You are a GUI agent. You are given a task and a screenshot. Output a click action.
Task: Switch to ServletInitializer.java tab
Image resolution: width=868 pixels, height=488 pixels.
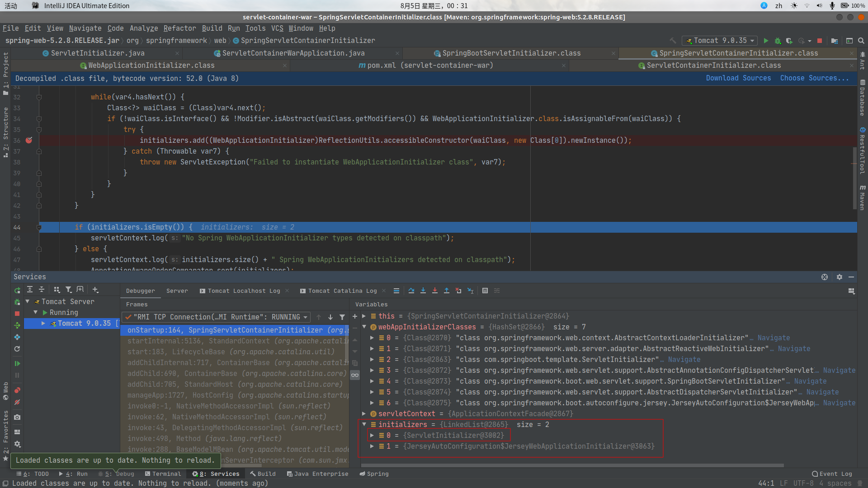(x=98, y=53)
